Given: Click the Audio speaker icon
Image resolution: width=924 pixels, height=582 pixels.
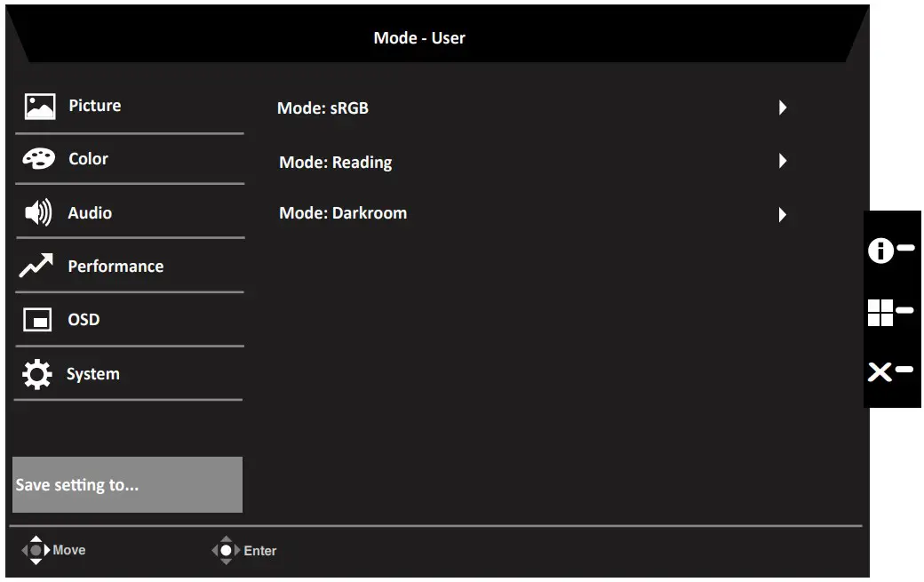Looking at the screenshot, I should pos(36,212).
